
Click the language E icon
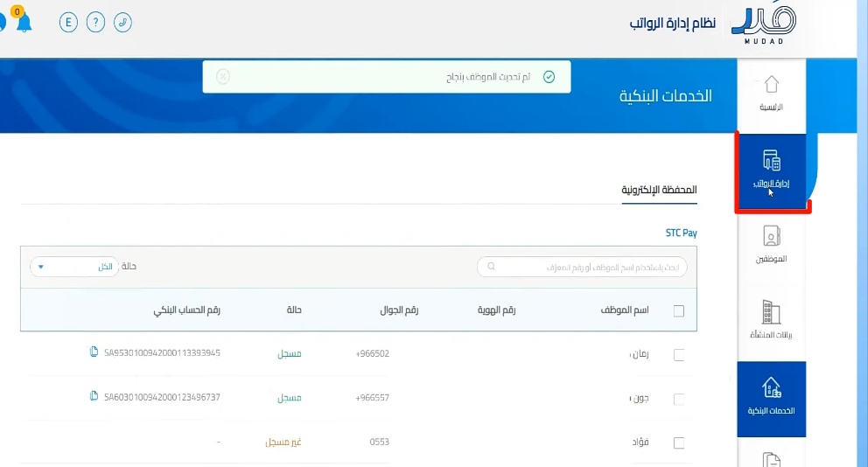tap(68, 23)
